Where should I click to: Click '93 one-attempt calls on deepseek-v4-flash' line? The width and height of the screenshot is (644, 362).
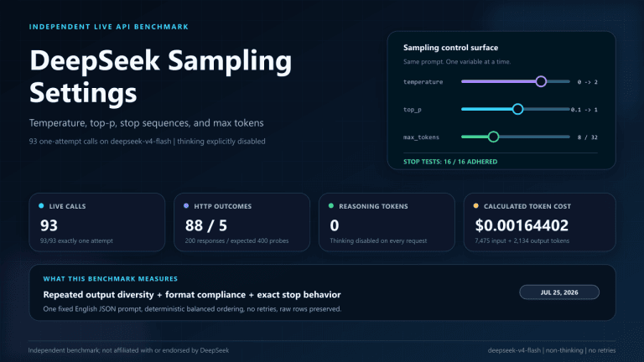coord(147,141)
